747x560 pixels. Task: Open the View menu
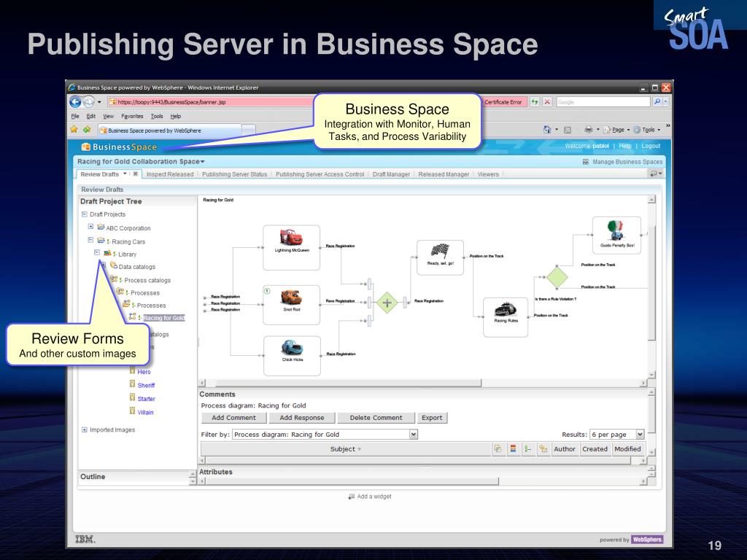[109, 116]
